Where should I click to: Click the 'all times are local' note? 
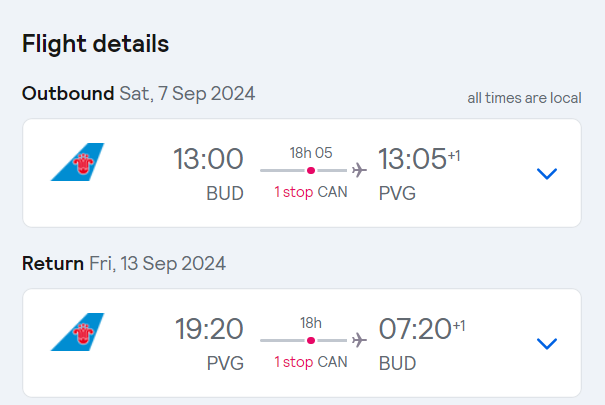point(524,98)
